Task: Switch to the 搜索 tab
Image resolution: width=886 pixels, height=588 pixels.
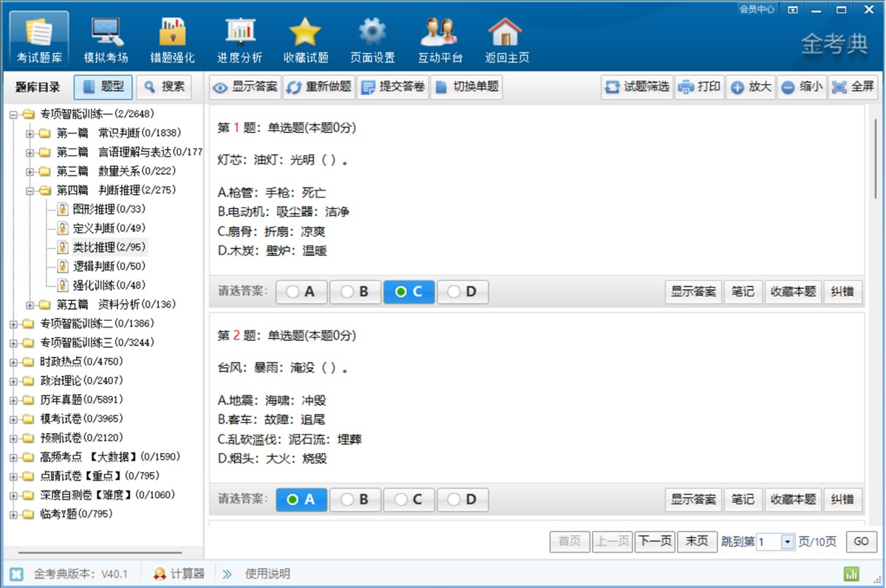Action: [164, 87]
